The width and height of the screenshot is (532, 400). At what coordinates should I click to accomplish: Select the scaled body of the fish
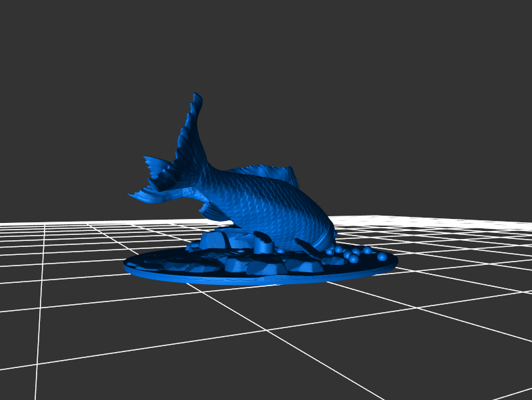(266, 203)
